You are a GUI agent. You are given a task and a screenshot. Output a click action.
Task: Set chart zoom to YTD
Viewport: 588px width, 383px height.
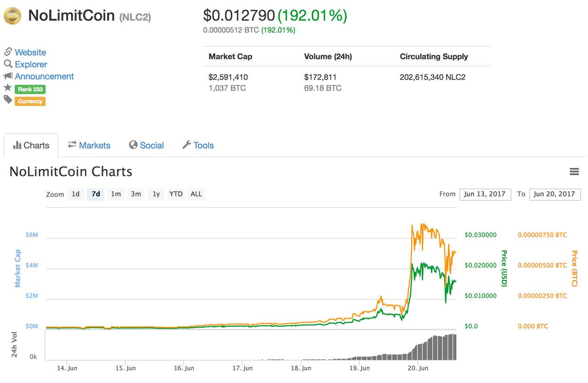176,194
